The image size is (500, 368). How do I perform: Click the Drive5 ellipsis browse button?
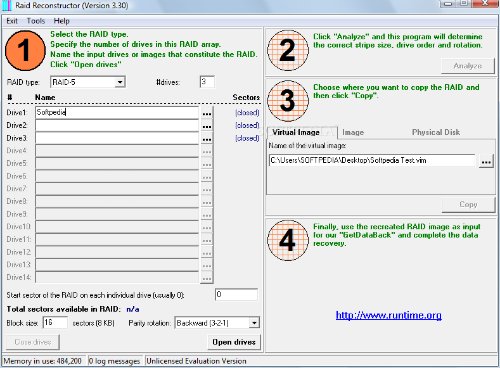tap(207, 164)
